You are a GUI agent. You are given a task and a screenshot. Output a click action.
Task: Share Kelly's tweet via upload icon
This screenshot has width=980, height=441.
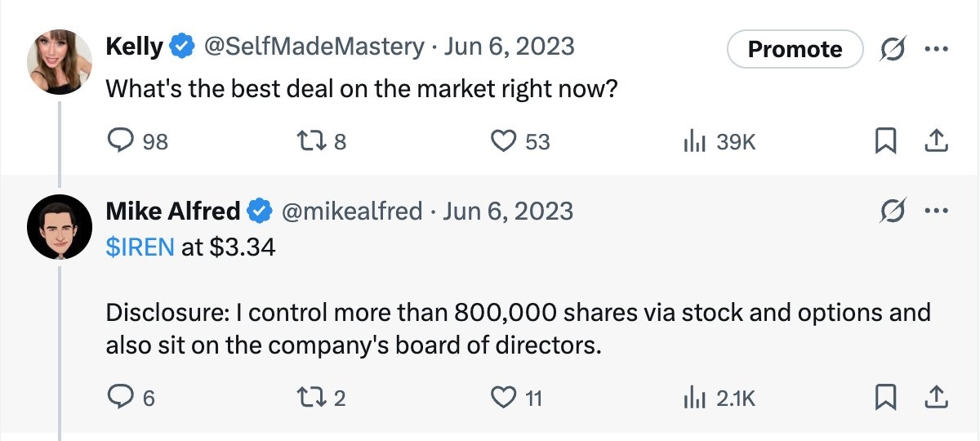[935, 142]
